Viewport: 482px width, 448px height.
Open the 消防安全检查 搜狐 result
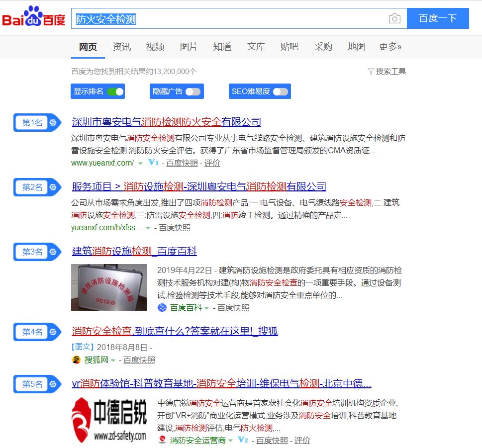click(175, 331)
